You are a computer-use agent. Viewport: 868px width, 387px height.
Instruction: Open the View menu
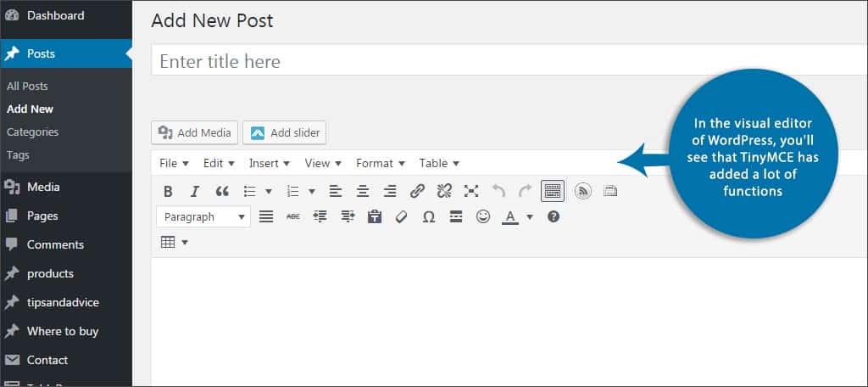[x=323, y=163]
